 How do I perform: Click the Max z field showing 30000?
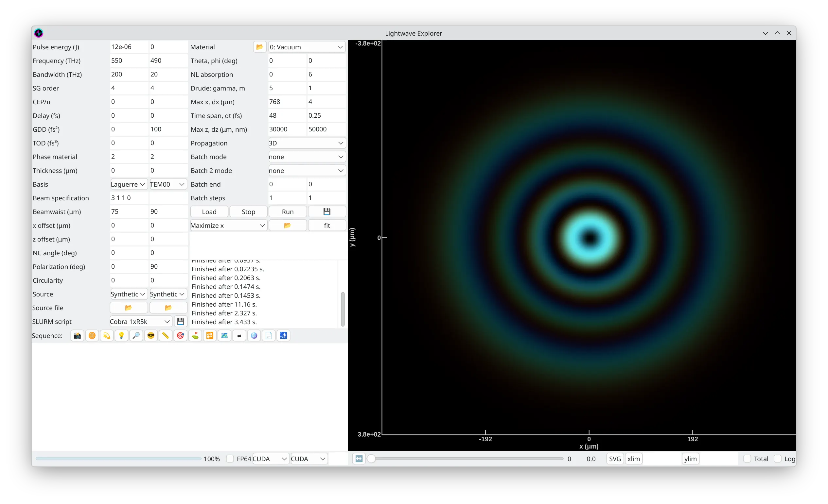point(287,129)
